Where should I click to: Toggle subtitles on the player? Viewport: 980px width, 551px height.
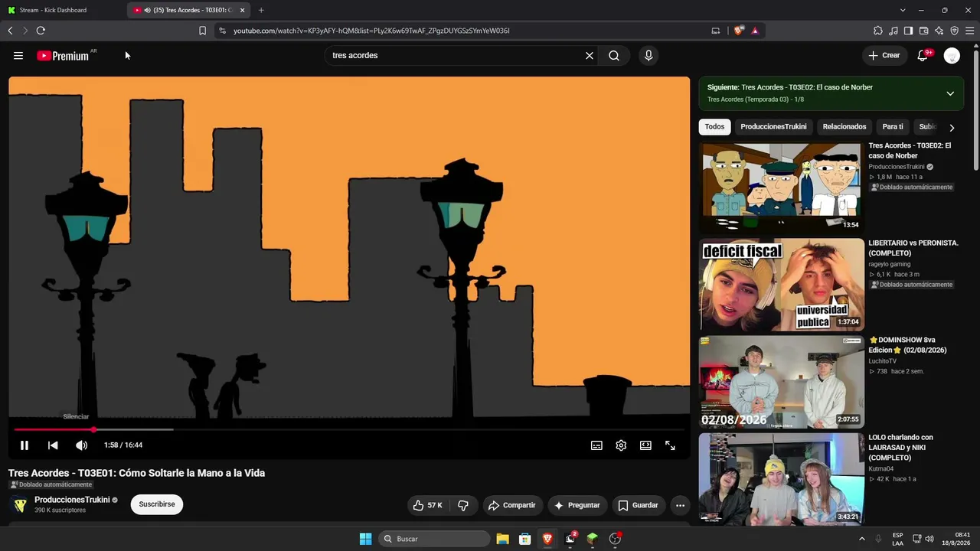point(596,445)
